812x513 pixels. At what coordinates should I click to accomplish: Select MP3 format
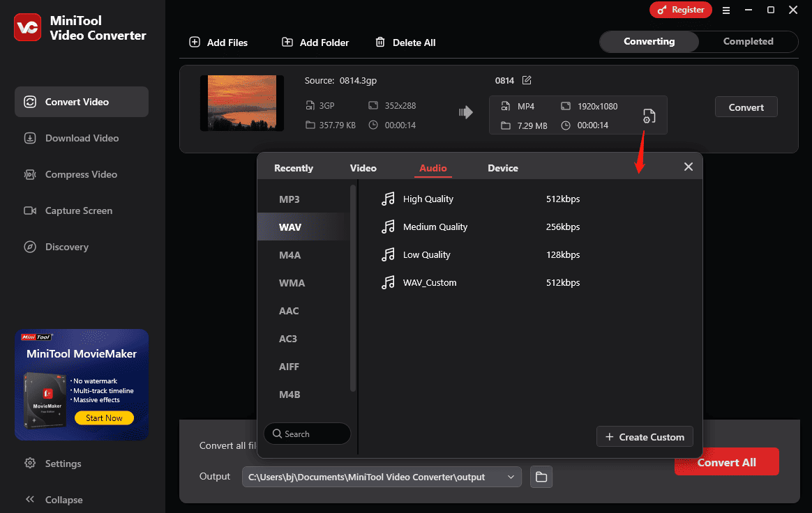[303, 199]
